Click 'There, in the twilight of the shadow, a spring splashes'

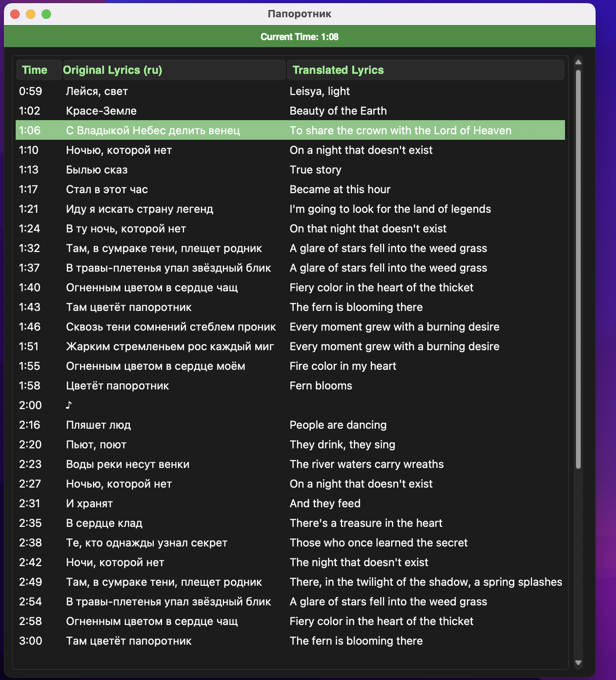point(426,582)
